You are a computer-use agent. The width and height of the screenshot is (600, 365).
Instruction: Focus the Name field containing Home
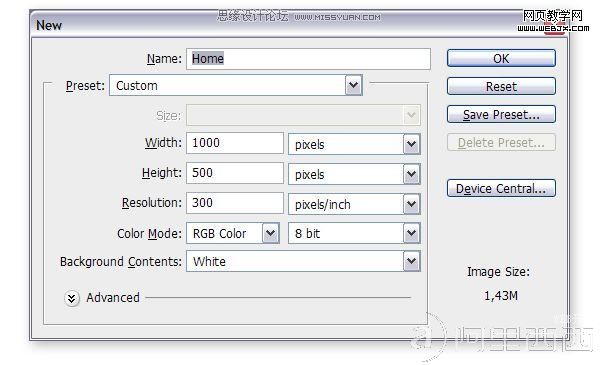point(308,59)
